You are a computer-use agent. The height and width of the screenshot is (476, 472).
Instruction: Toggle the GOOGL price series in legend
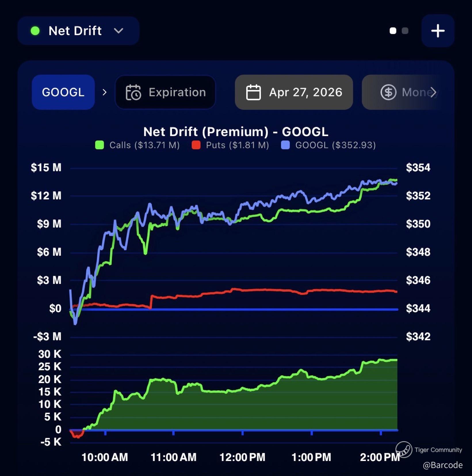point(328,145)
